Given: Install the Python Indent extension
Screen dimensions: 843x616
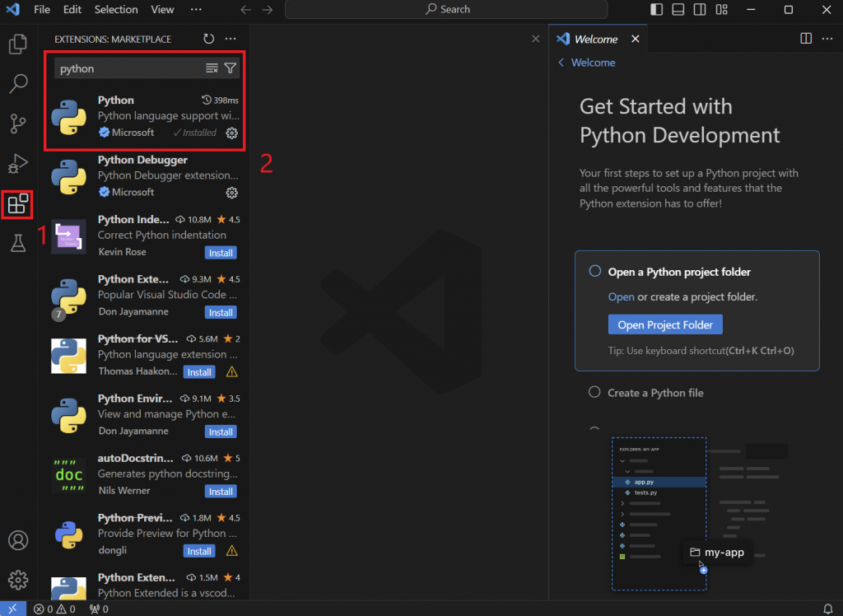Looking at the screenshot, I should (x=221, y=253).
